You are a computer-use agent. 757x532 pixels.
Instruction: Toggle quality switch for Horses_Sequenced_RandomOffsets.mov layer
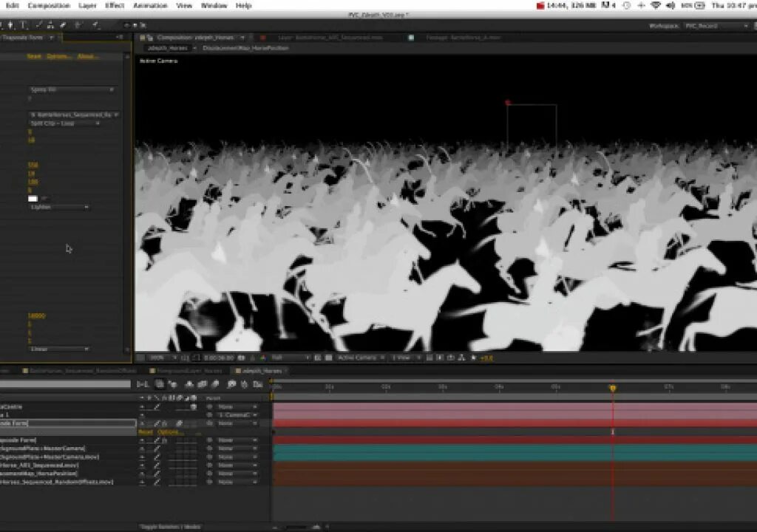click(x=157, y=482)
